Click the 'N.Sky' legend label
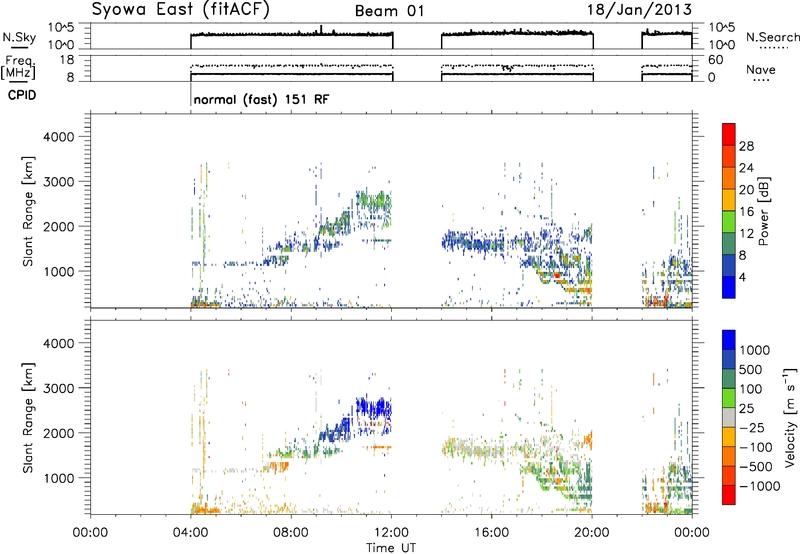800x554 pixels. [19, 37]
